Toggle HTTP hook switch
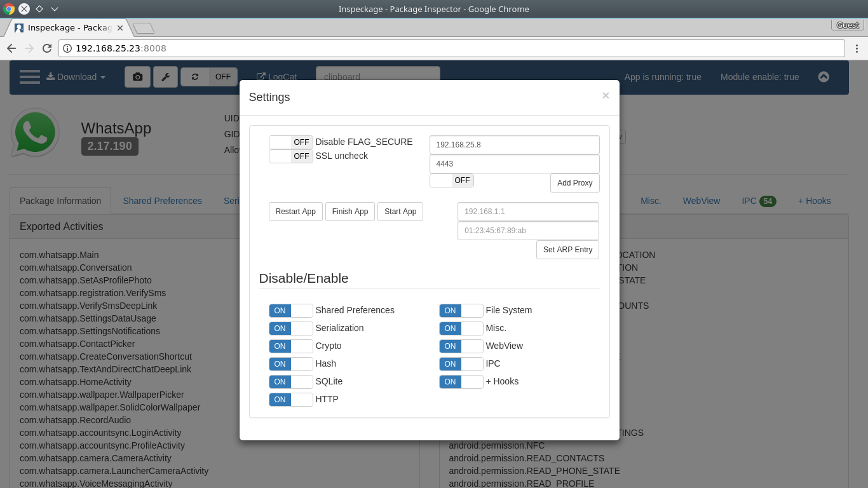Screen dimensions: 868x488 (x=291, y=400)
